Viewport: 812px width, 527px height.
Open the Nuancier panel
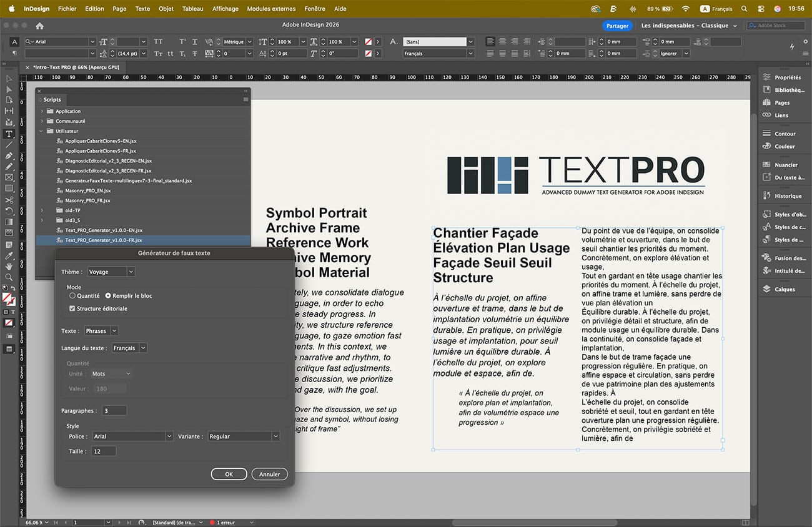786,165
